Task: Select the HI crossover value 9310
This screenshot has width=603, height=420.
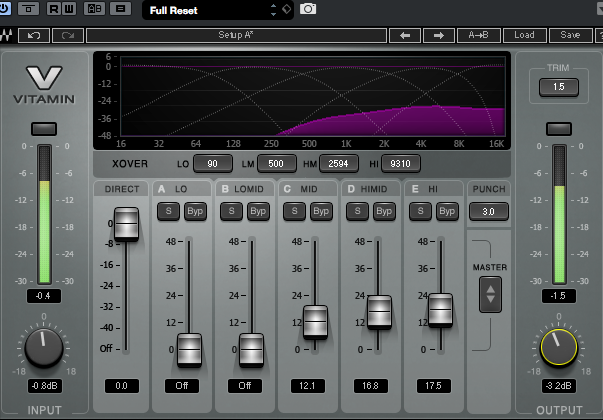Action: tap(400, 164)
